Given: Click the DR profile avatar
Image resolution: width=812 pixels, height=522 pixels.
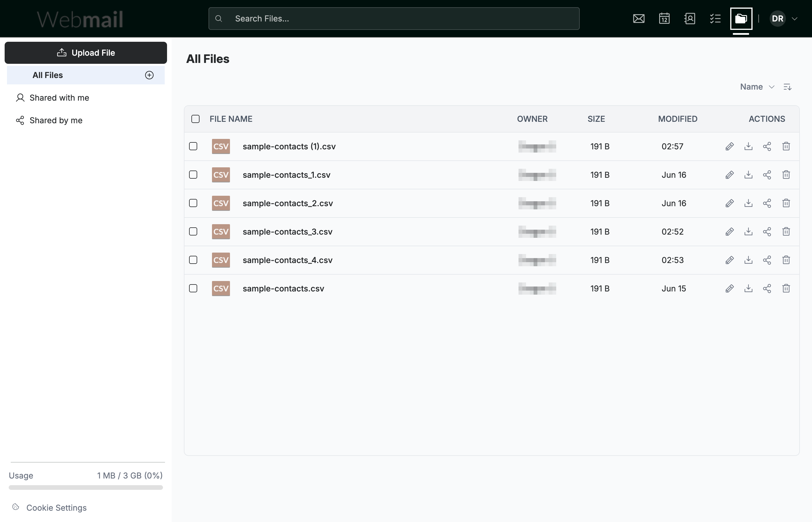Looking at the screenshot, I should click(777, 19).
